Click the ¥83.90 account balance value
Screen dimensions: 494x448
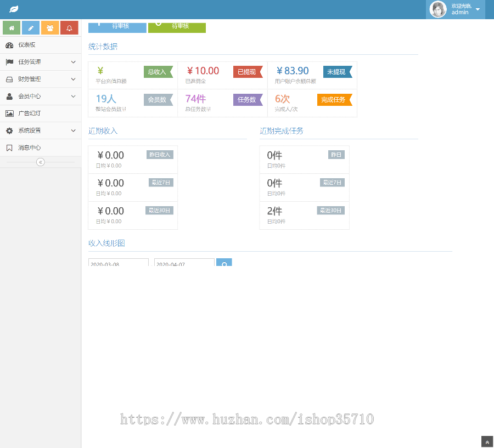click(293, 71)
